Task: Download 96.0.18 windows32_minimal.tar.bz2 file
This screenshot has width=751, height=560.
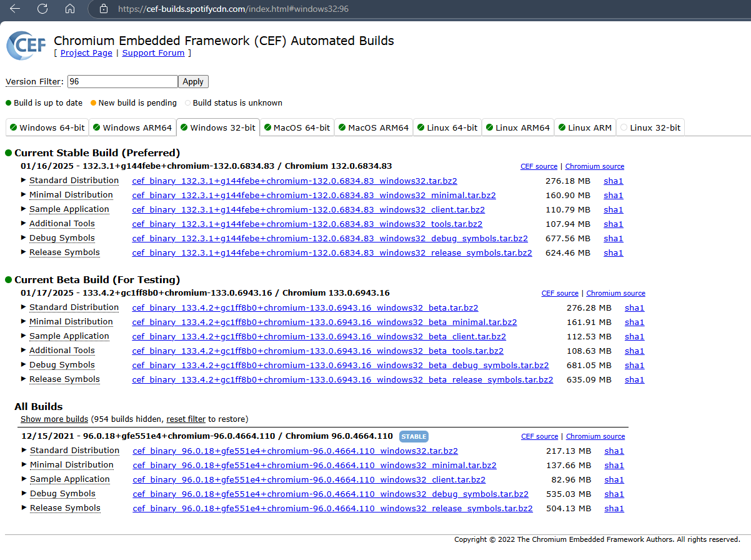Action: (314, 466)
